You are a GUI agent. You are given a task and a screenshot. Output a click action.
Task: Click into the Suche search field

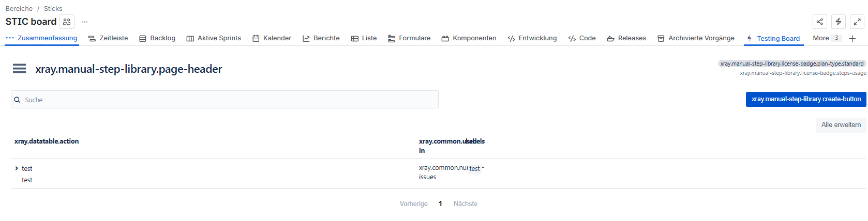(x=228, y=100)
